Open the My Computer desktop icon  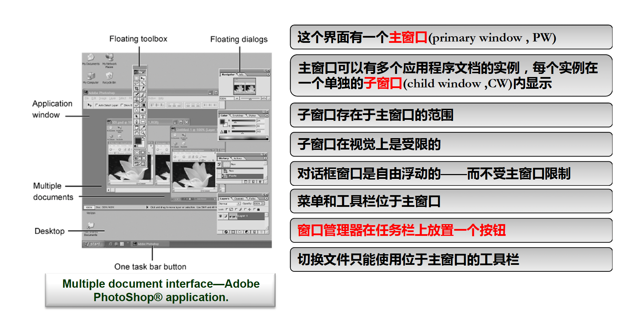click(91, 76)
